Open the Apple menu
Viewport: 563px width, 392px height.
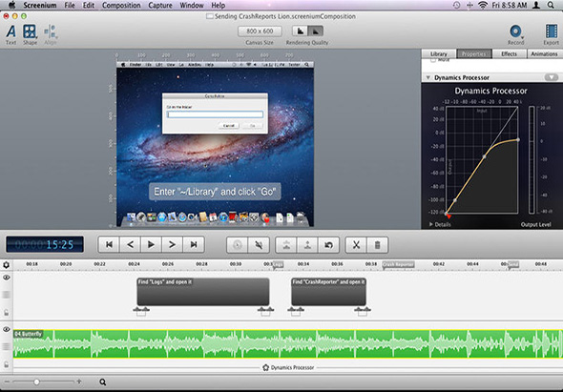pyautogui.click(x=11, y=5)
